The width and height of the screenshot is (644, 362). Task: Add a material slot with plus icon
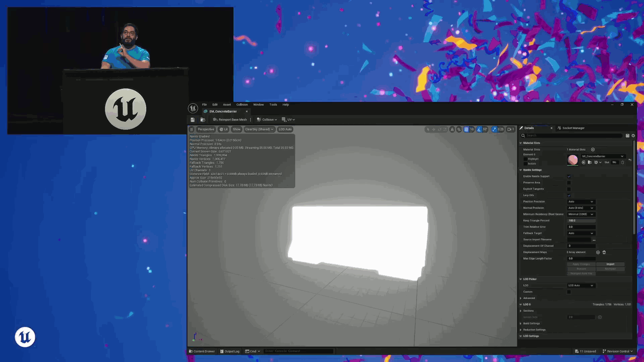click(593, 150)
